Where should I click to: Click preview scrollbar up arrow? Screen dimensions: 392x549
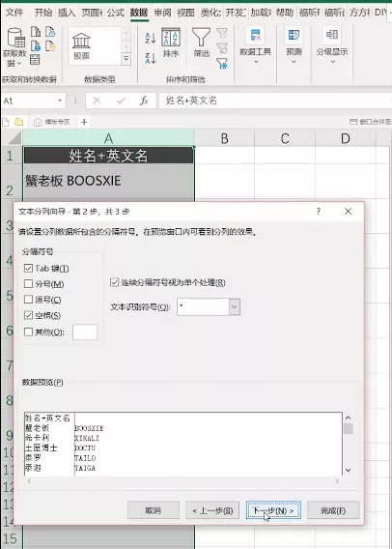(x=348, y=418)
